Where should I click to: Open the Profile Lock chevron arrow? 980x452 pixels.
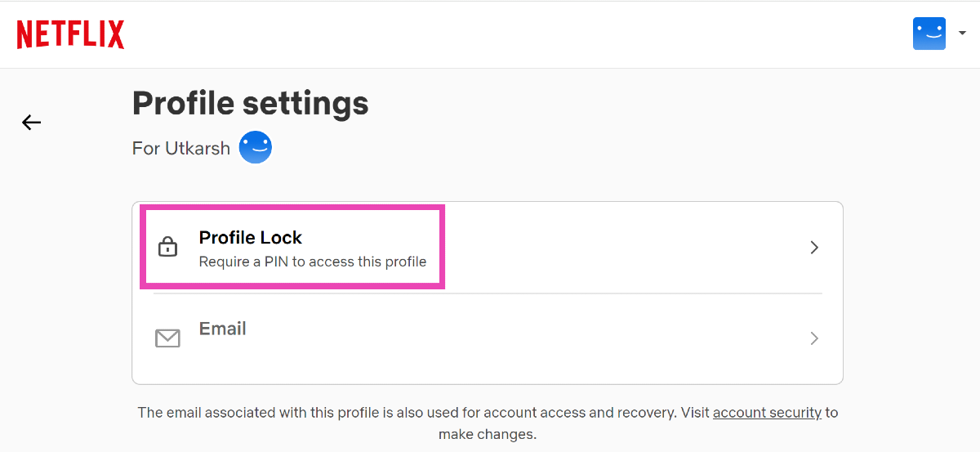[813, 248]
